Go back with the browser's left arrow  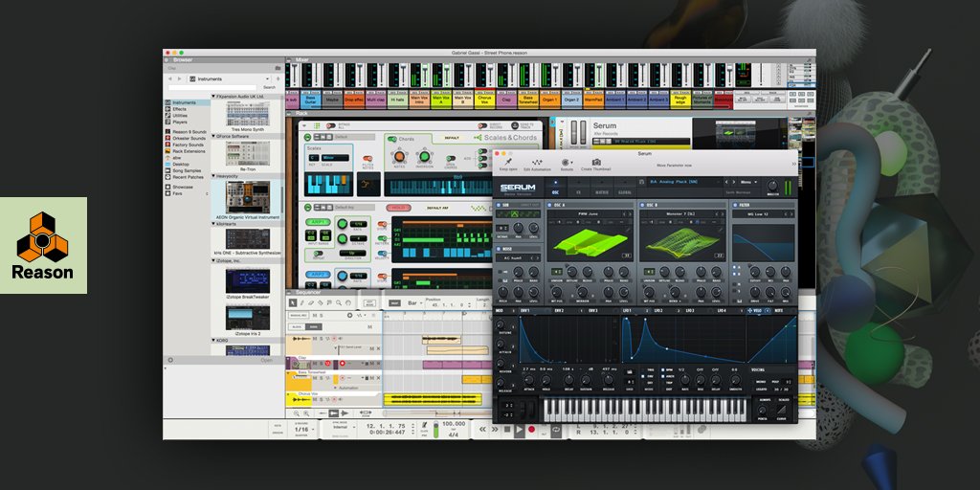(170, 78)
